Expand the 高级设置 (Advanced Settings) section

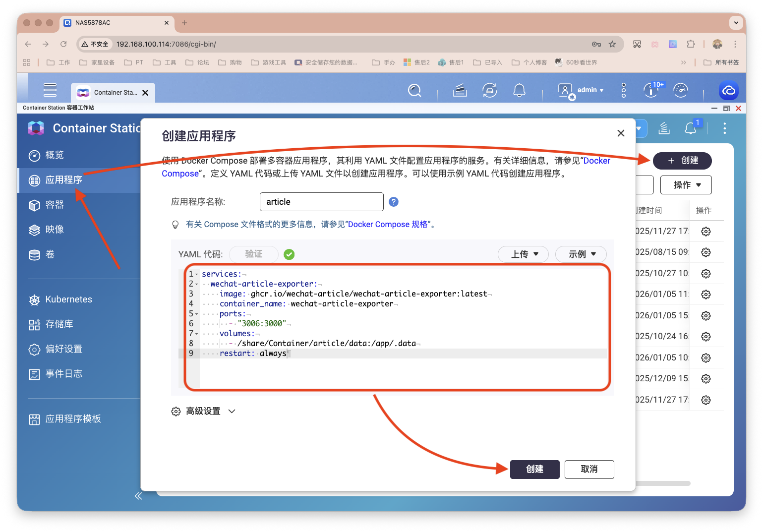[203, 411]
